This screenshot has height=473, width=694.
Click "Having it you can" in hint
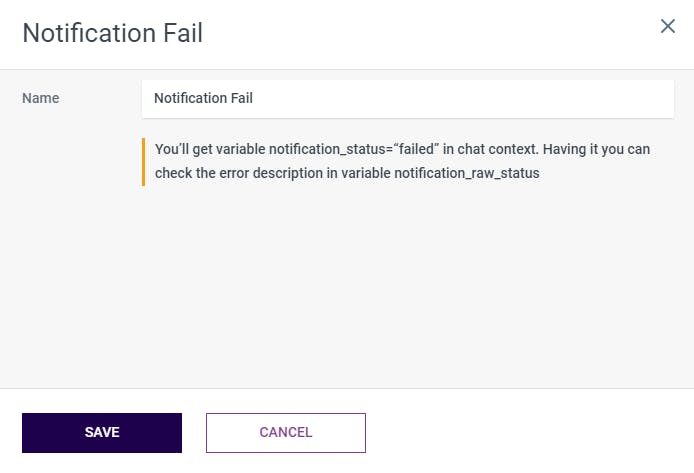(594, 149)
